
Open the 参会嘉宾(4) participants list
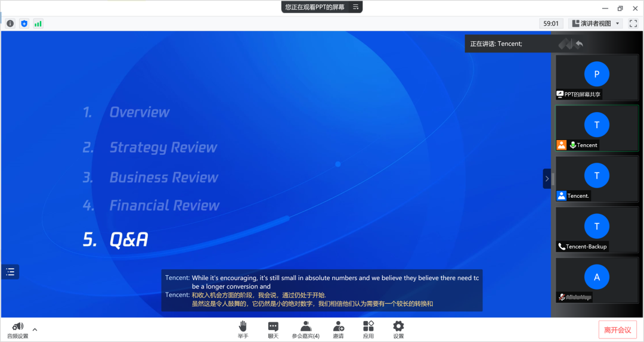click(x=305, y=329)
